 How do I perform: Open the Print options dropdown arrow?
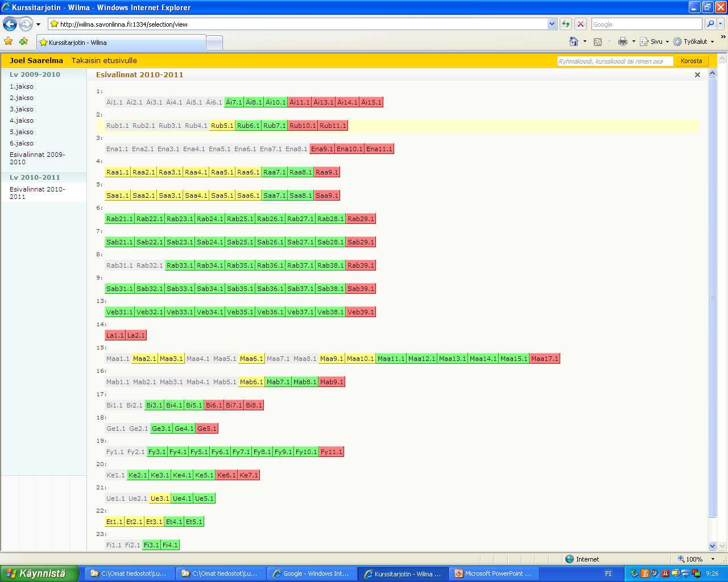click(634, 41)
